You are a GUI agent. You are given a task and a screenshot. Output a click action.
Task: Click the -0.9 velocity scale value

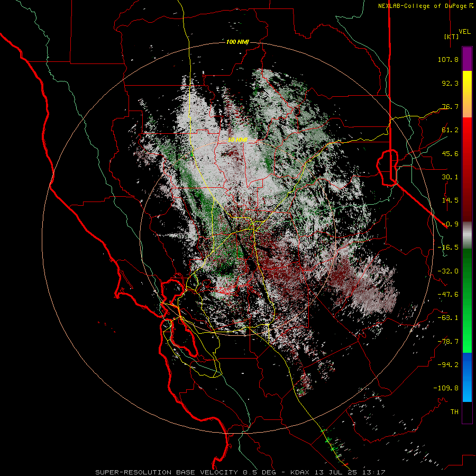[x=450, y=224]
